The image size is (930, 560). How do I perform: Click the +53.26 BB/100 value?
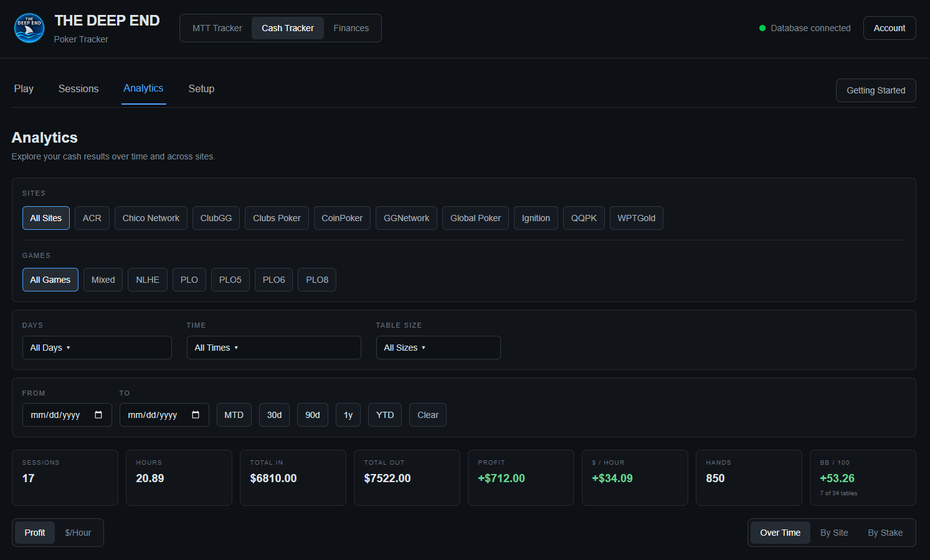[x=837, y=478]
